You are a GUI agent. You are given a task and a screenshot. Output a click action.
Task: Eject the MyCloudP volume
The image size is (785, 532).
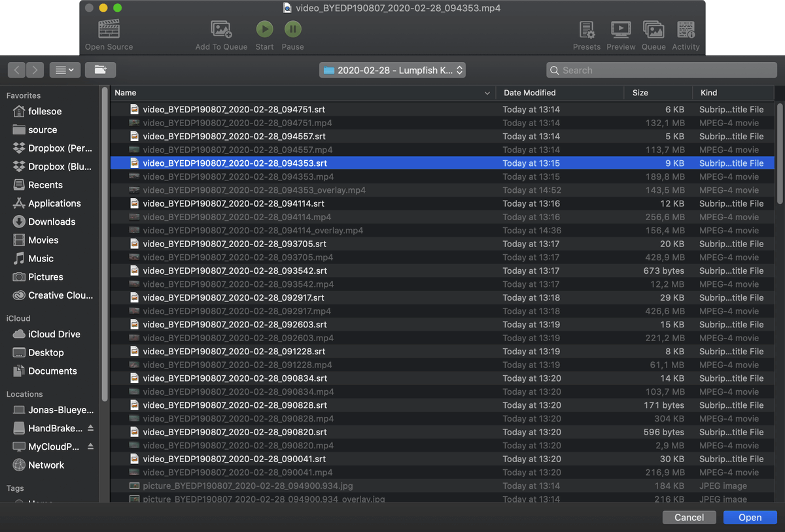click(x=90, y=446)
